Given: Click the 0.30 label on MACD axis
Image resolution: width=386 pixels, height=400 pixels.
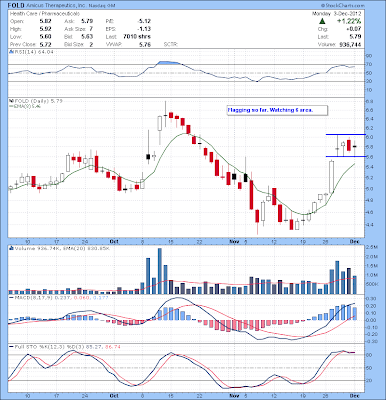Looking at the screenshot, I should pyautogui.click(x=371, y=299).
